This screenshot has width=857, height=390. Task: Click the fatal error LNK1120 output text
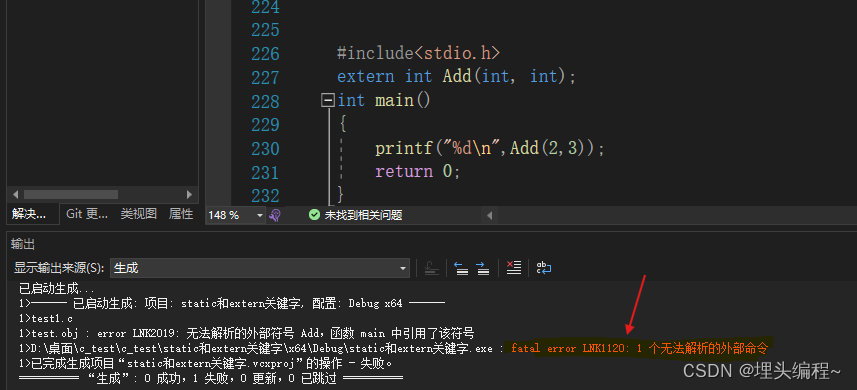point(639,348)
